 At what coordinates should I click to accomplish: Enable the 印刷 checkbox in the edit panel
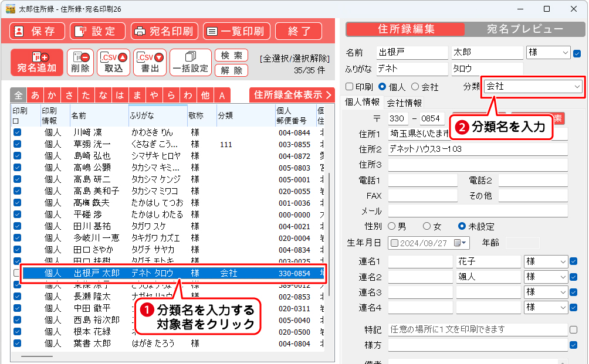point(350,87)
